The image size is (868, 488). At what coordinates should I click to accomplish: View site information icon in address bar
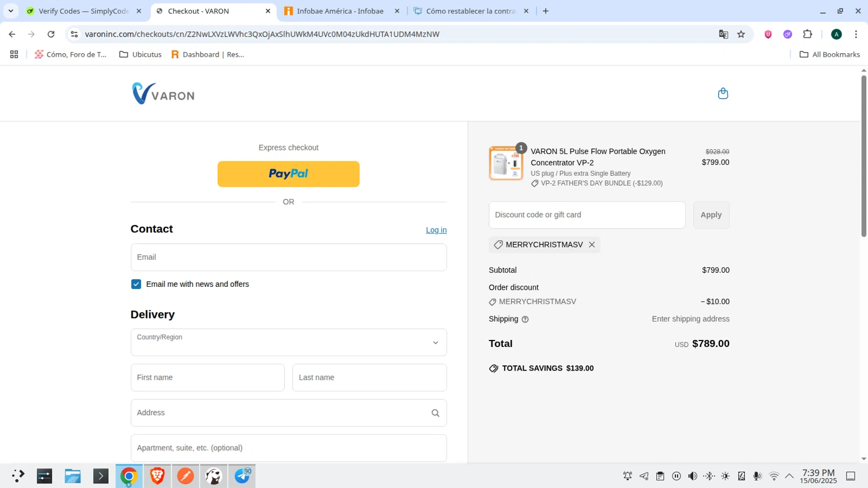pos(74,34)
